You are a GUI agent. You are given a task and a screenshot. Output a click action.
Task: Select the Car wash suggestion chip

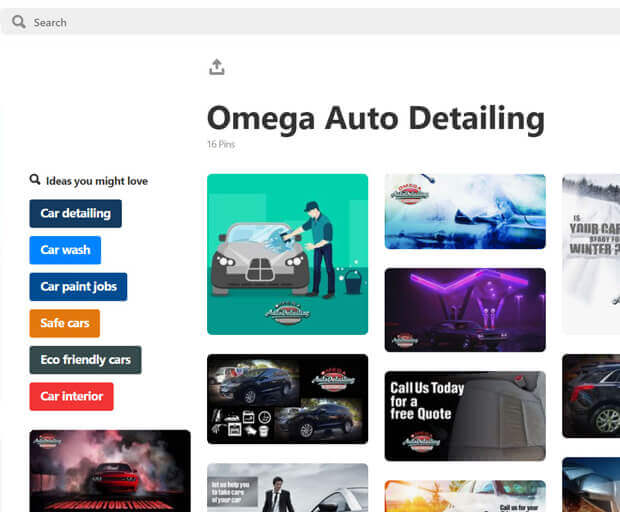click(65, 250)
